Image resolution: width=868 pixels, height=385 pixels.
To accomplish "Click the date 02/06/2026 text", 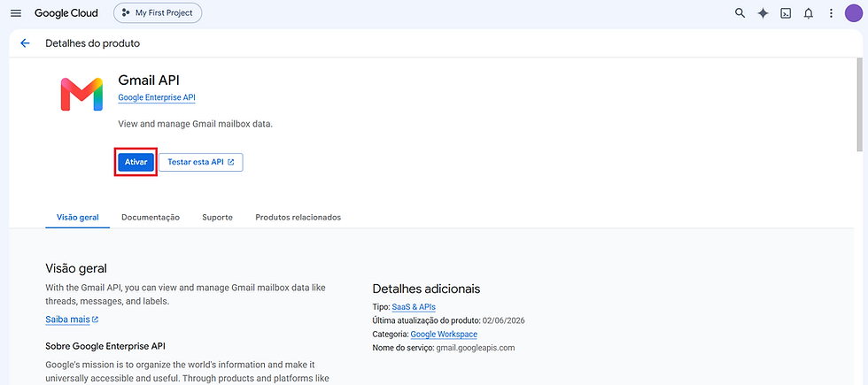I will click(x=503, y=320).
